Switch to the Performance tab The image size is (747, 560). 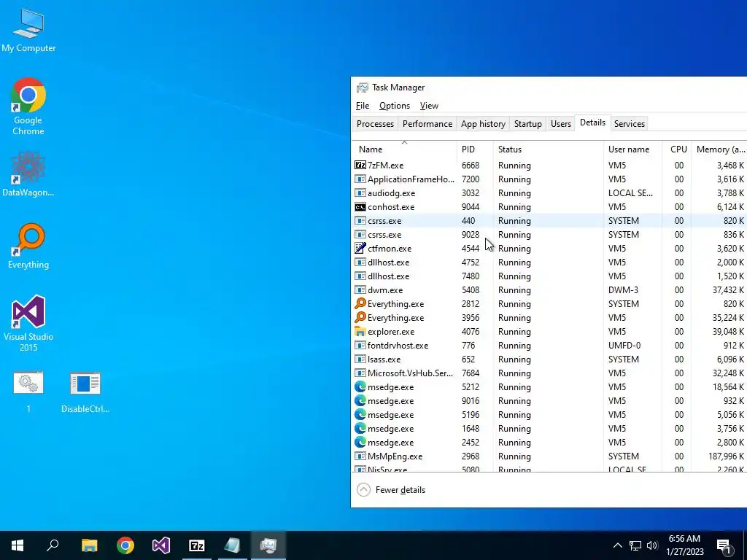[x=427, y=124]
